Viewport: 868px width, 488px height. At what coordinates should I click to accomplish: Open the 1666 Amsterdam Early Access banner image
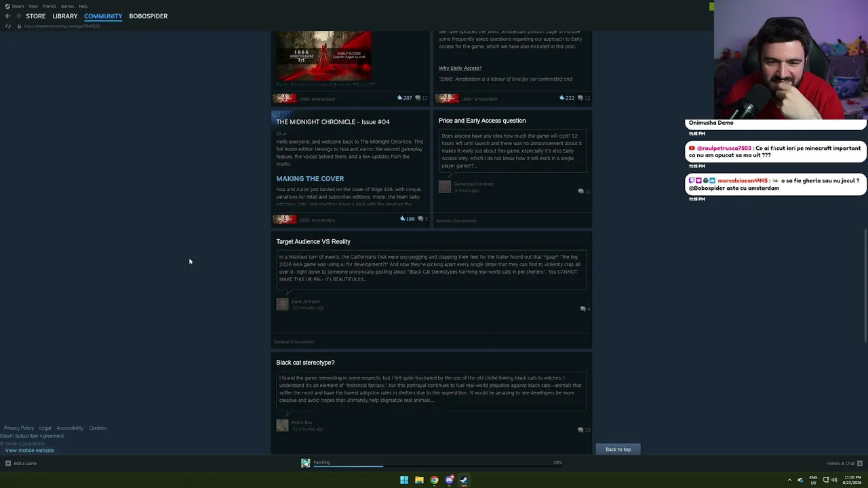point(323,56)
